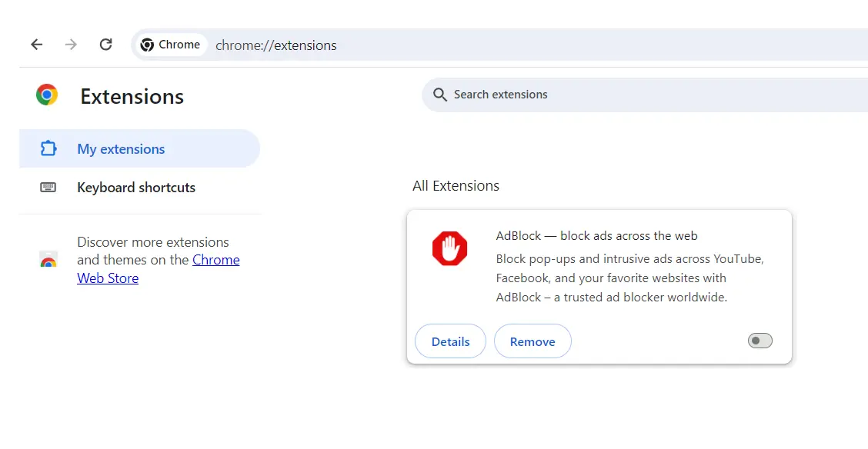Screen dimensions: 868x449
Task: Click the Chrome Web Store bag icon
Action: (x=48, y=260)
